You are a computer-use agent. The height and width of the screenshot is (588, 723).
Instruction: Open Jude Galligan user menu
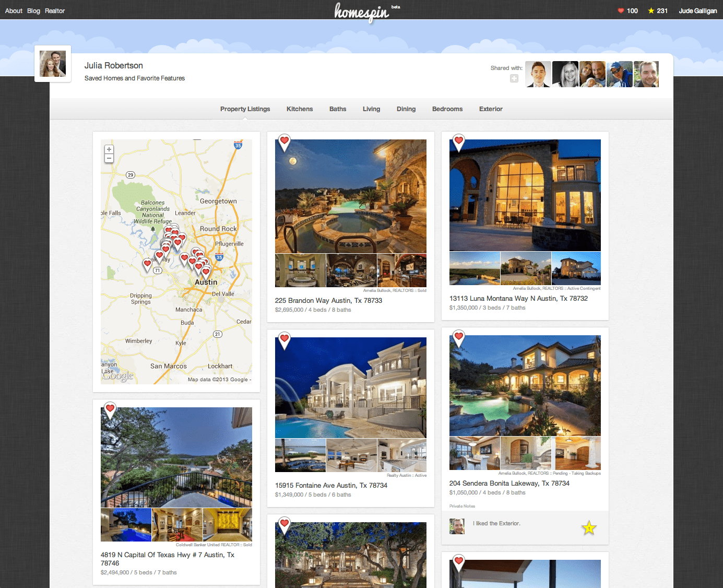point(697,11)
